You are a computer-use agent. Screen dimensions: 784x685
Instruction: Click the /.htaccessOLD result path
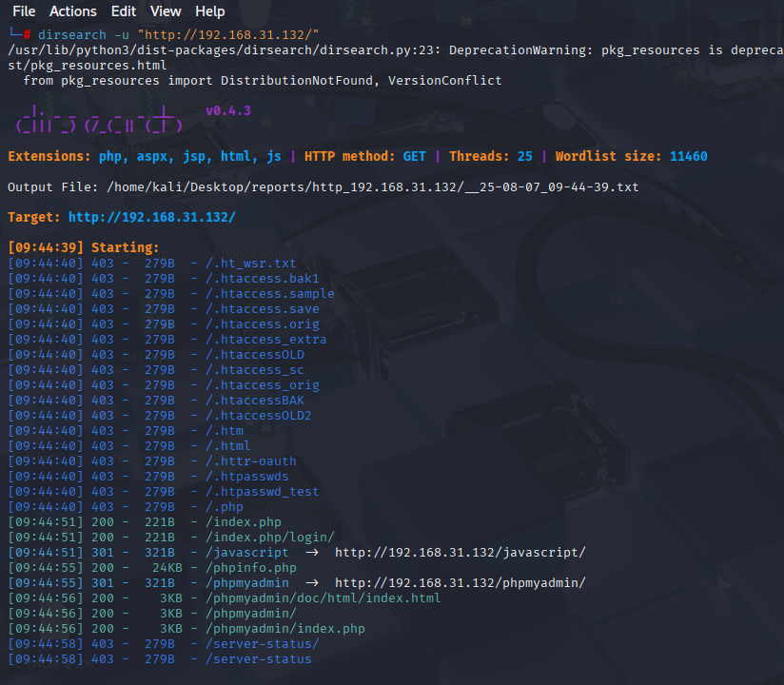tap(255, 355)
